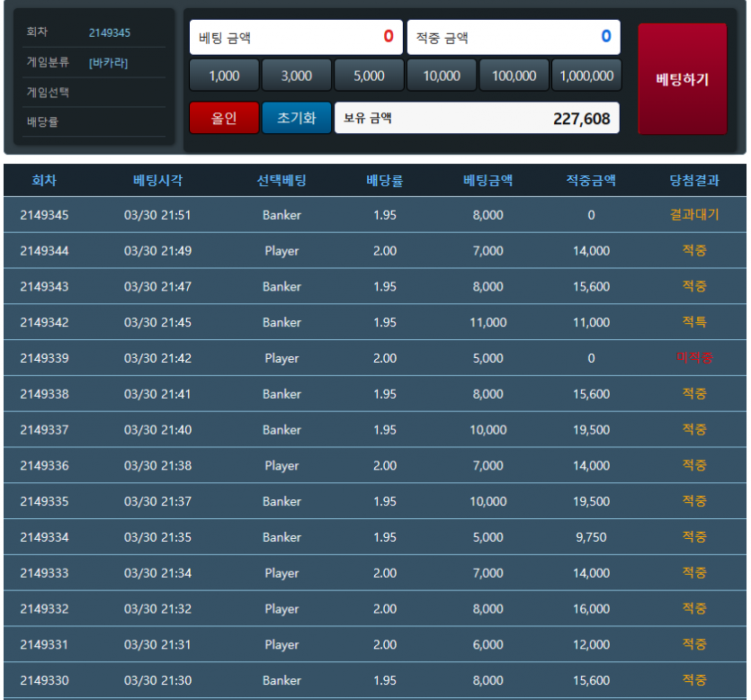Screen dimensions: 751x700
Task: Click the 2.00 odds in row 2149344
Action: click(385, 251)
